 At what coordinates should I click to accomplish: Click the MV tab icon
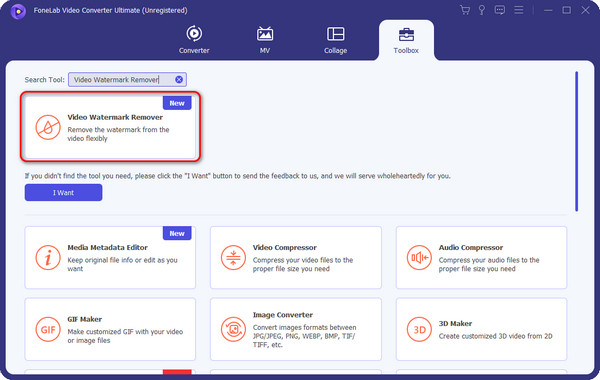tap(265, 34)
